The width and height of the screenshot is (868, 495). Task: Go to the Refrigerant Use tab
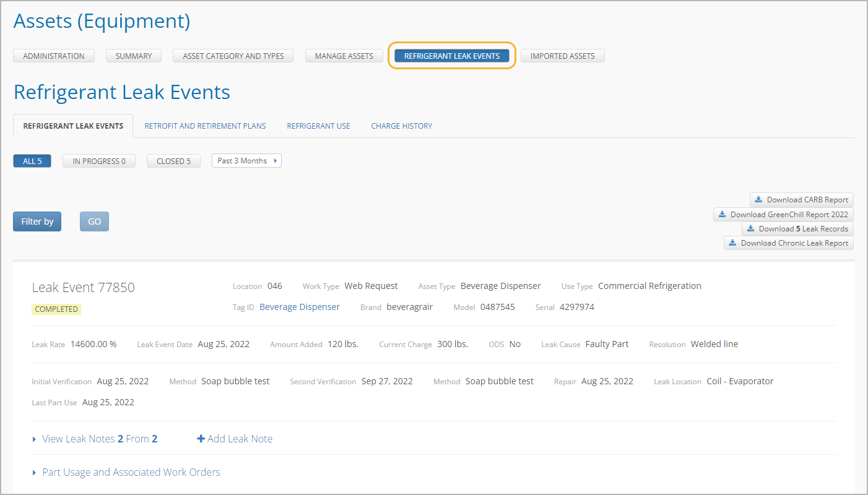pyautogui.click(x=318, y=126)
